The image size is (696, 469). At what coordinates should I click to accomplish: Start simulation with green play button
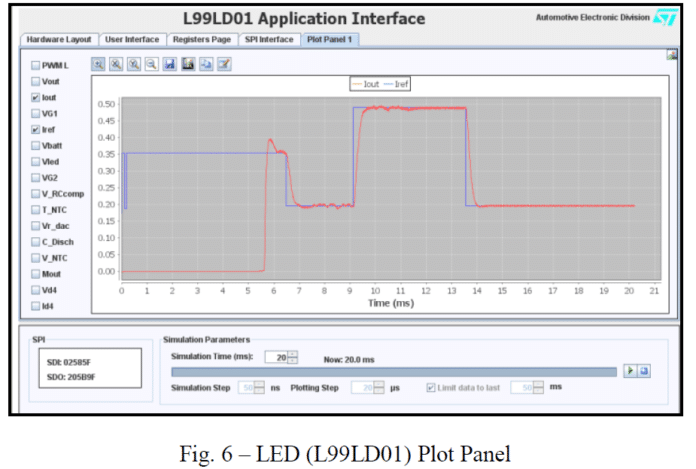point(629,371)
